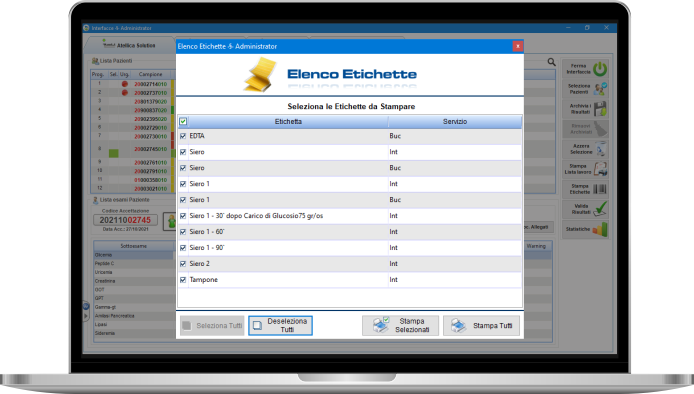Click the Lista esami Paziente person icon
This screenshot has height=394, width=694.
tap(95, 200)
